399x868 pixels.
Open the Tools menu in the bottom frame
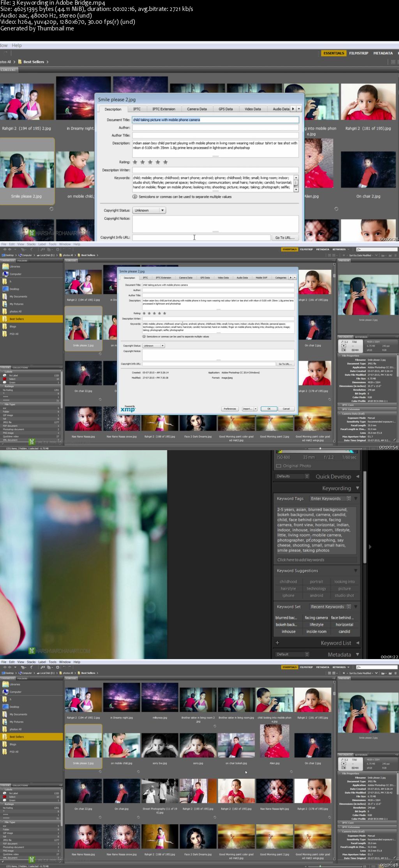(53, 662)
